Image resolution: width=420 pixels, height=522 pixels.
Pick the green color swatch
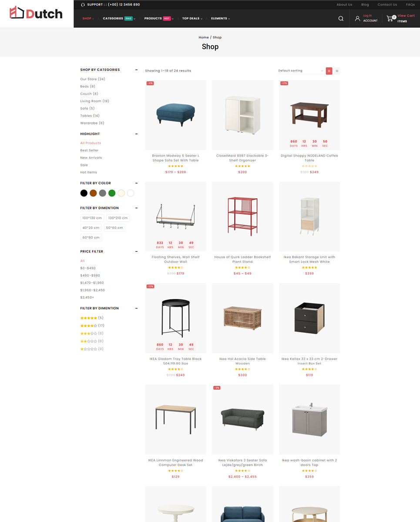(x=112, y=193)
